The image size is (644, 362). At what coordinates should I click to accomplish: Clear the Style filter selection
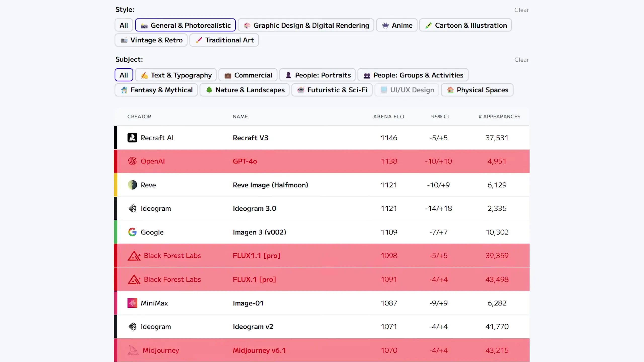tap(521, 10)
